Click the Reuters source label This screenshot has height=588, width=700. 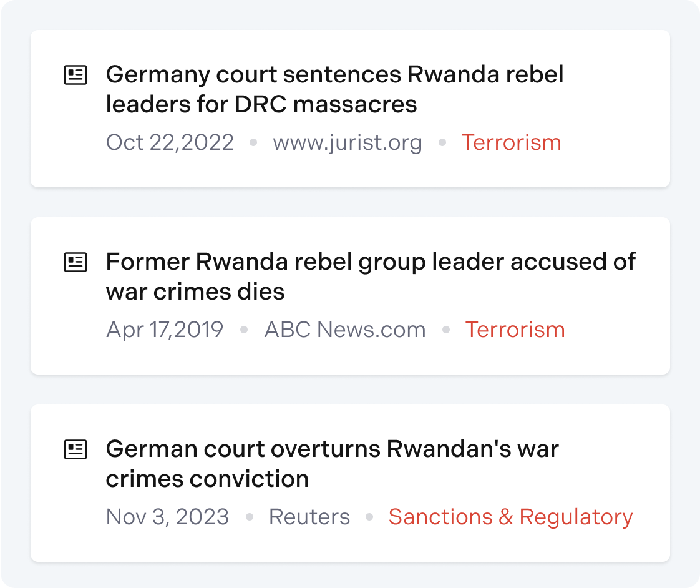309,517
